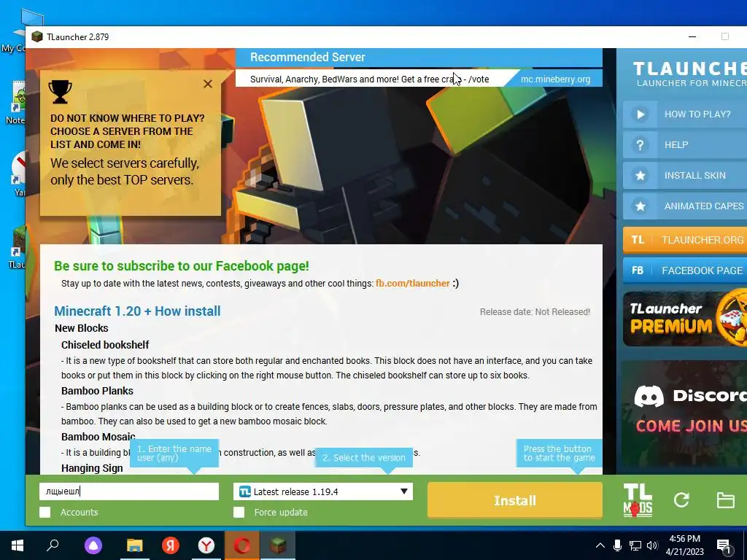Close the yellow server suggestion popup
Screen dimensions: 747x560
coord(208,84)
